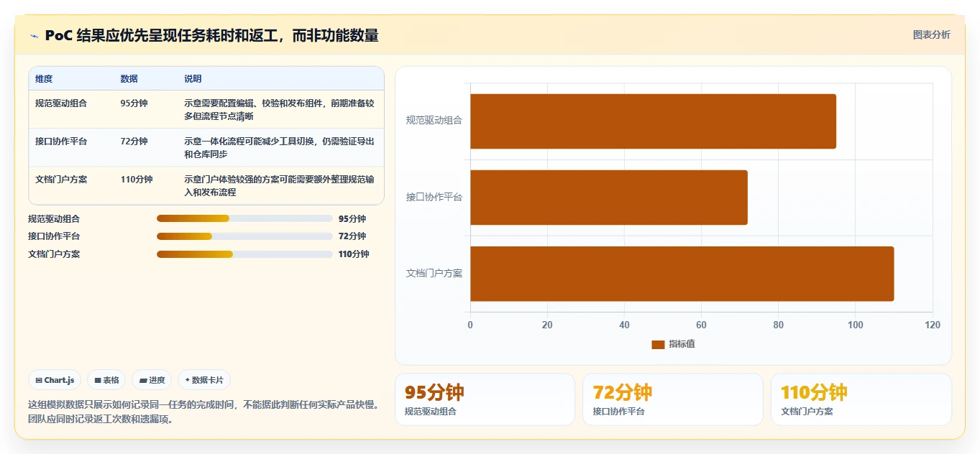
Task: Click the lightning icon before the PoC title
Action: [x=34, y=36]
